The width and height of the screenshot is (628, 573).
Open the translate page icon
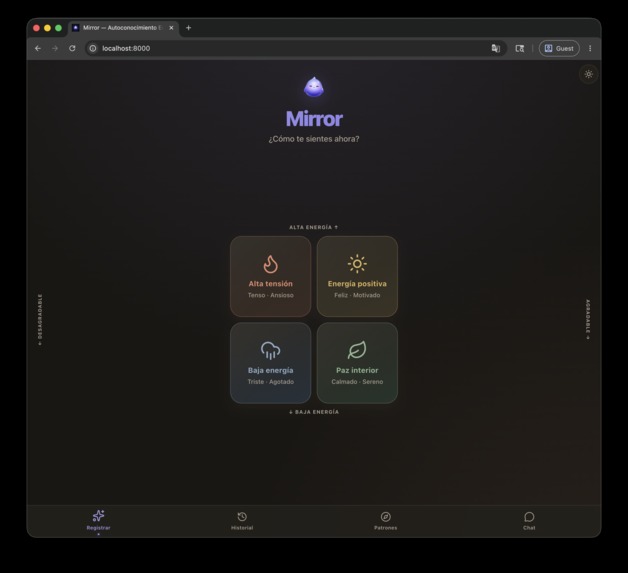click(x=496, y=48)
